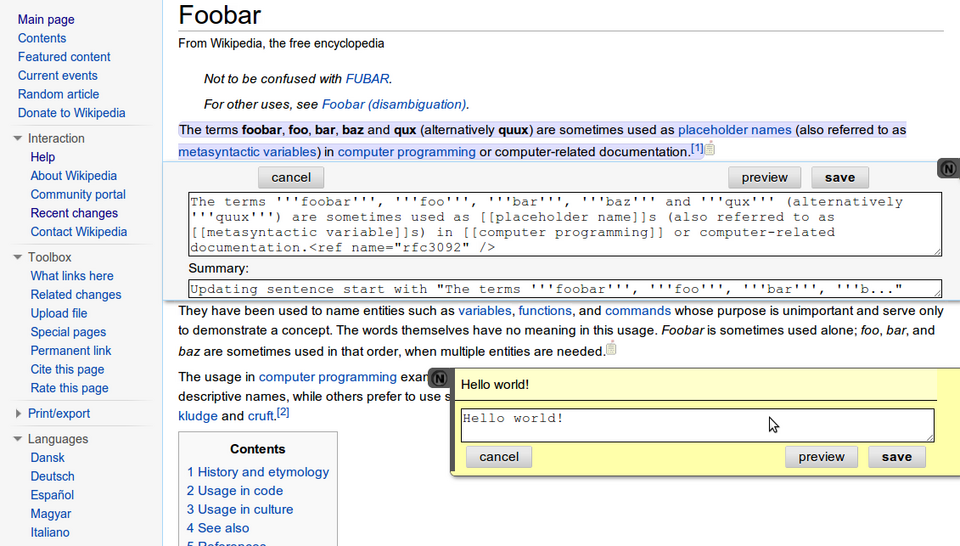Open Permanent link
The height and width of the screenshot is (546, 960).
71,351
